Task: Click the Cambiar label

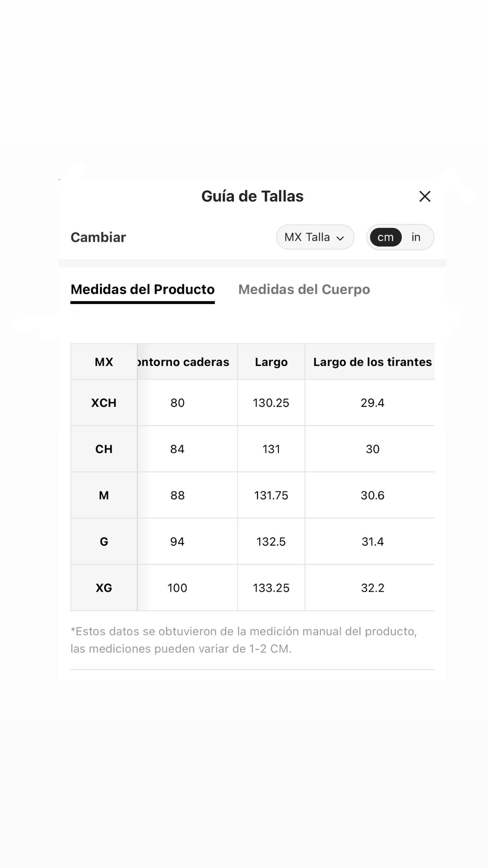Action: pyautogui.click(x=98, y=237)
